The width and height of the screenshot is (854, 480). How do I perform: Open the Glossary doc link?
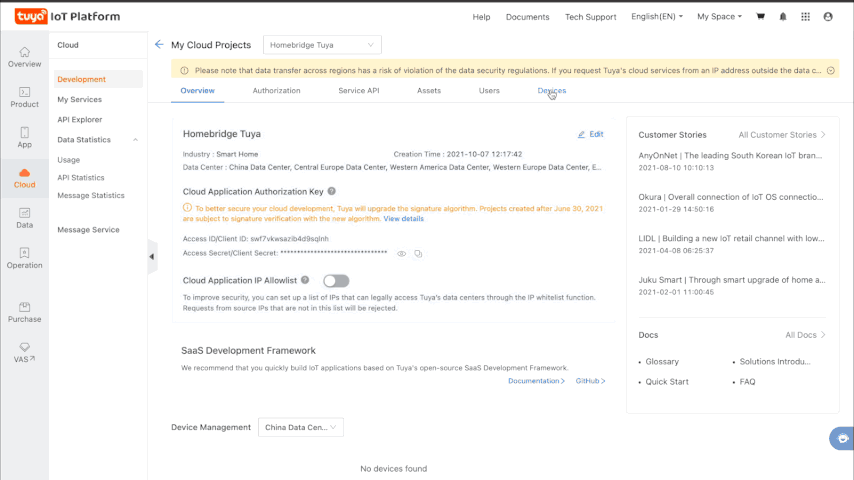point(662,361)
